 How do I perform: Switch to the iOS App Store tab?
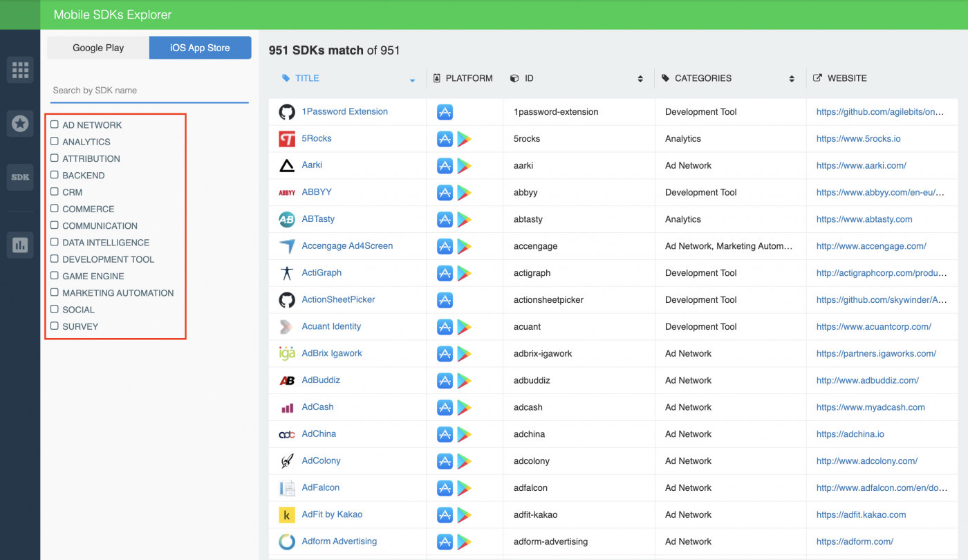(x=200, y=48)
